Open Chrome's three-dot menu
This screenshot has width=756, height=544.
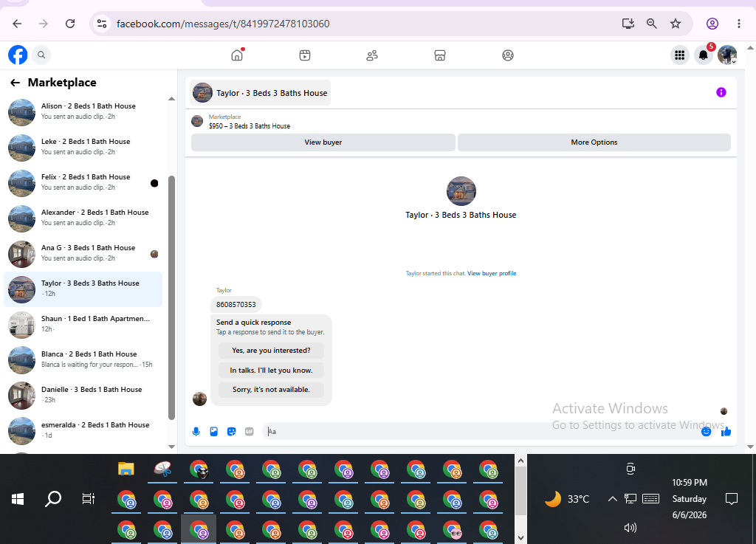[738, 24]
